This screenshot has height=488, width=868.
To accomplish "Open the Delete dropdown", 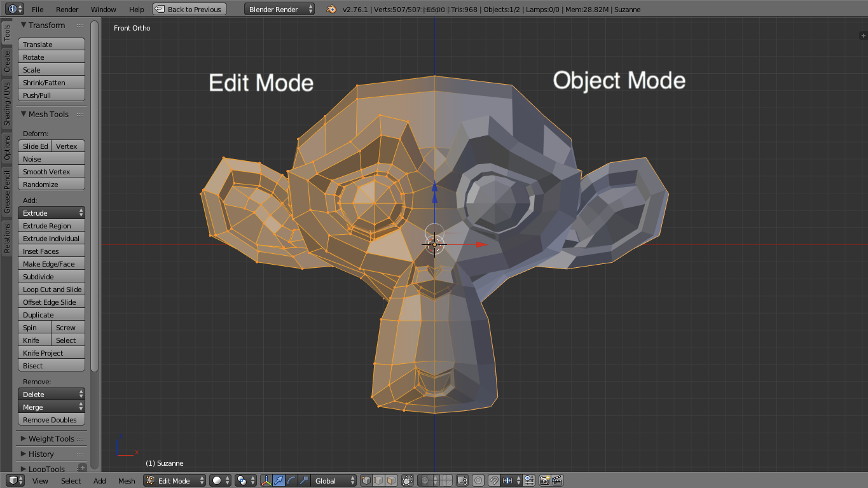I will pos(52,394).
